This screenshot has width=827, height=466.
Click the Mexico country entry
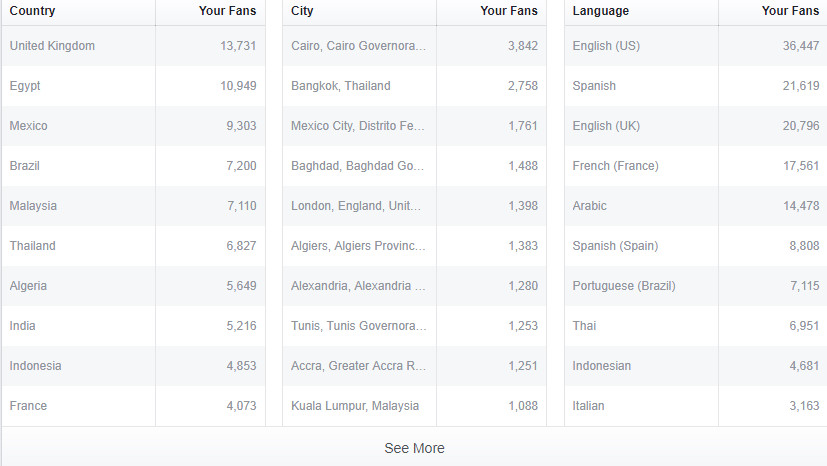tap(29, 126)
